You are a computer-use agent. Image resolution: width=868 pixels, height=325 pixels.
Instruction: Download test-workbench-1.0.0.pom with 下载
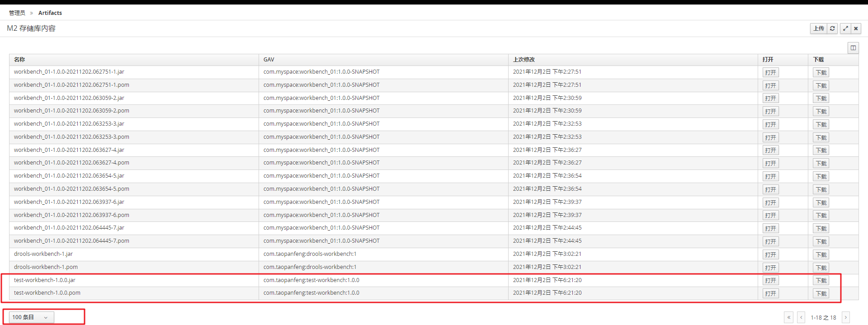[x=821, y=294]
